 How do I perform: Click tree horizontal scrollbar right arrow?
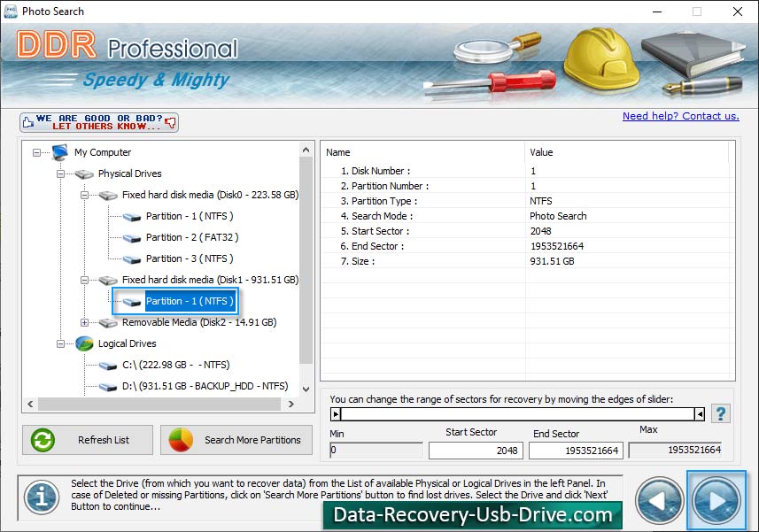pyautogui.click(x=290, y=405)
